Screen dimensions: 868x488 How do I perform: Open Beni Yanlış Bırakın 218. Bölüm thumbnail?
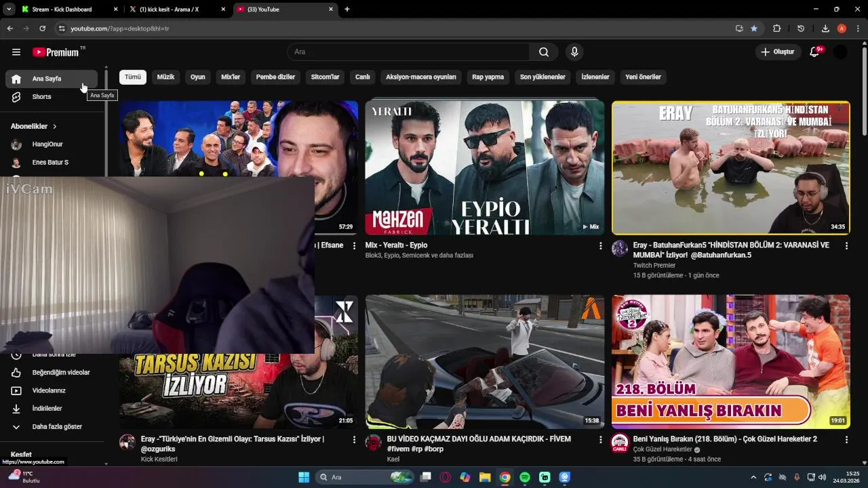[x=730, y=361]
